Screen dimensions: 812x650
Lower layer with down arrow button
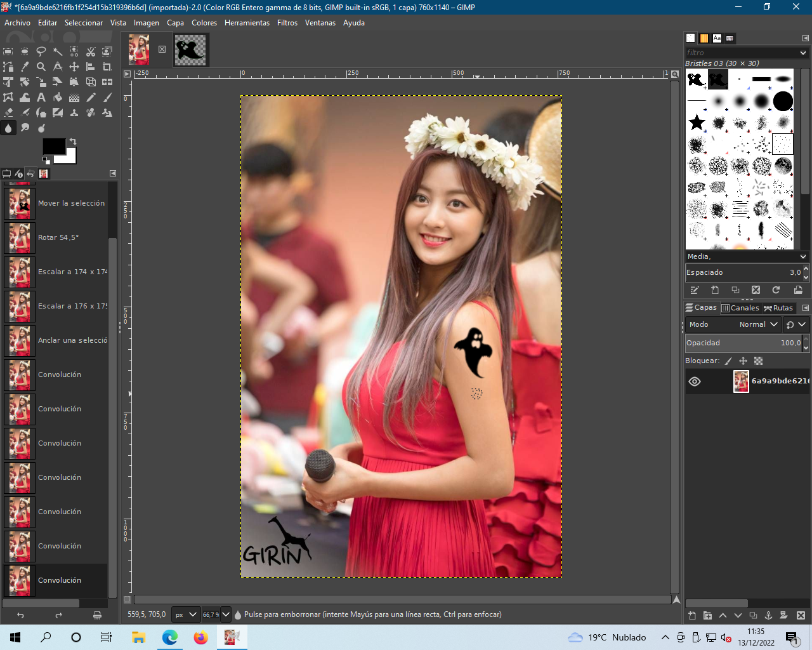[x=738, y=615]
